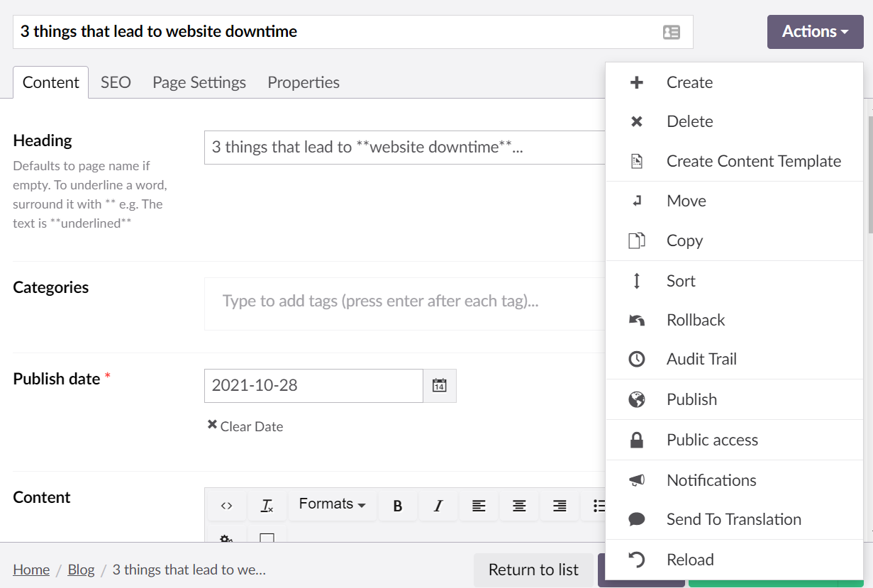873x588 pixels.
Task: Open the Actions dropdown menu
Action: point(814,31)
